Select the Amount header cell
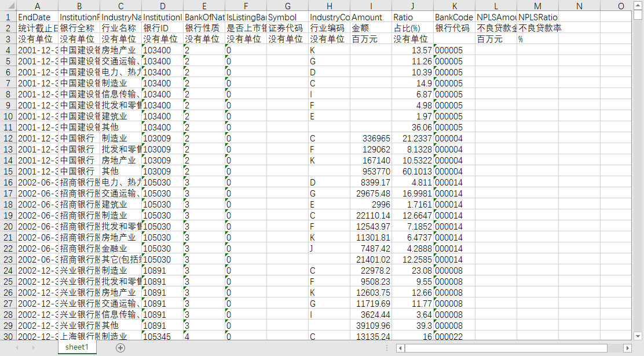 tap(371, 17)
